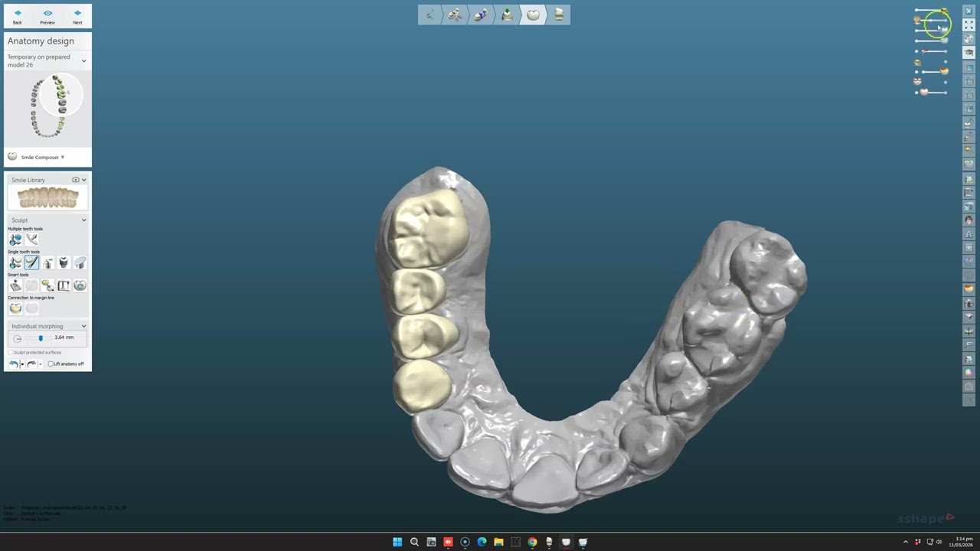Click the undo arrow button
The width and height of the screenshot is (980, 551).
click(x=13, y=364)
